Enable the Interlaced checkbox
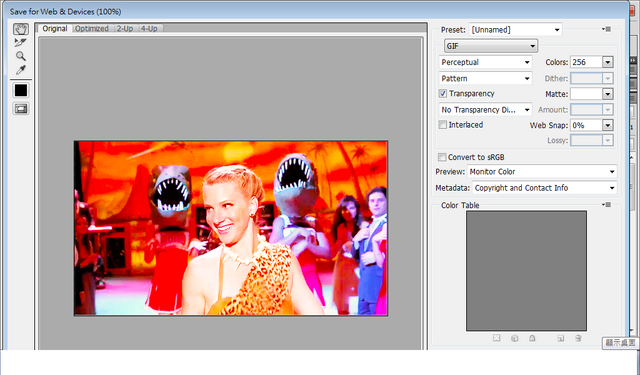Screen dimensions: 640x375 click(x=442, y=125)
